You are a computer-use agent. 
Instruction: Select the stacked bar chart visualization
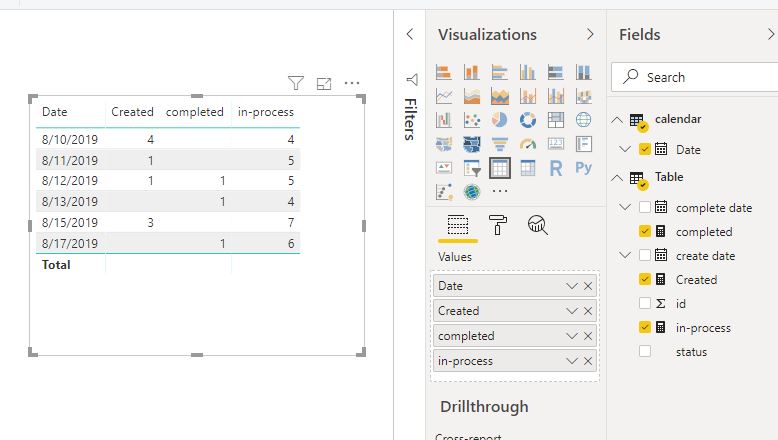click(444, 72)
